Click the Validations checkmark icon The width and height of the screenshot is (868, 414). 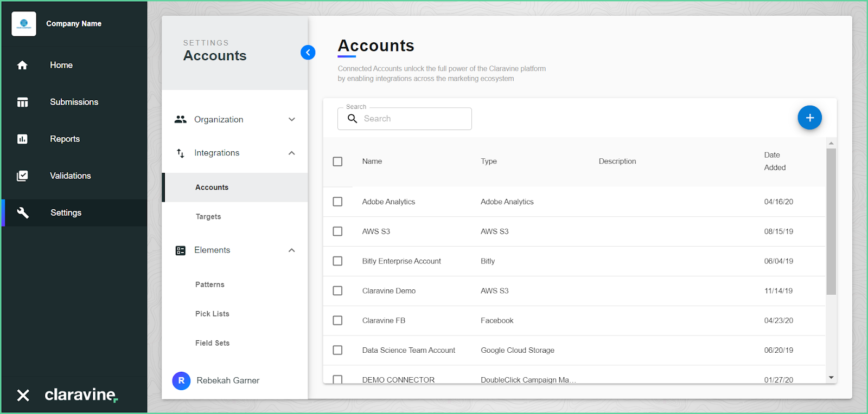[22, 176]
